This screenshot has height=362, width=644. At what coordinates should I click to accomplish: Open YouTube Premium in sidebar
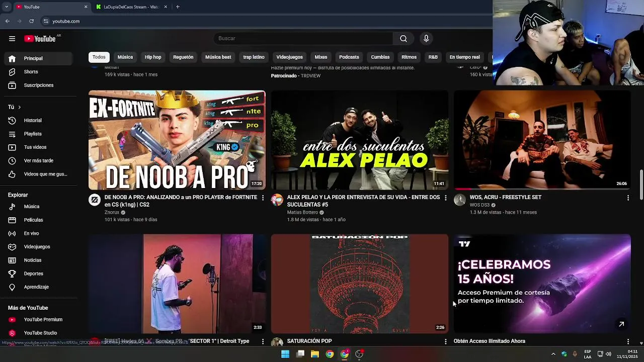pos(39,320)
